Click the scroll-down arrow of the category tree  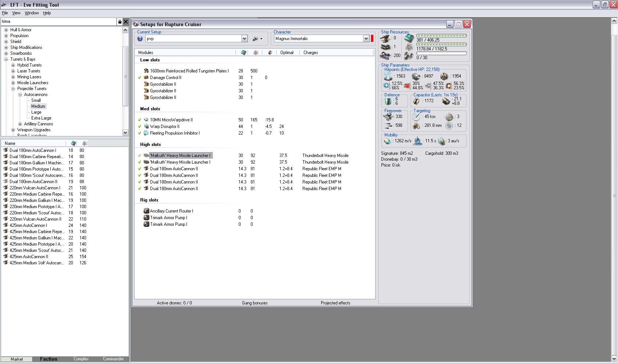pos(125,133)
